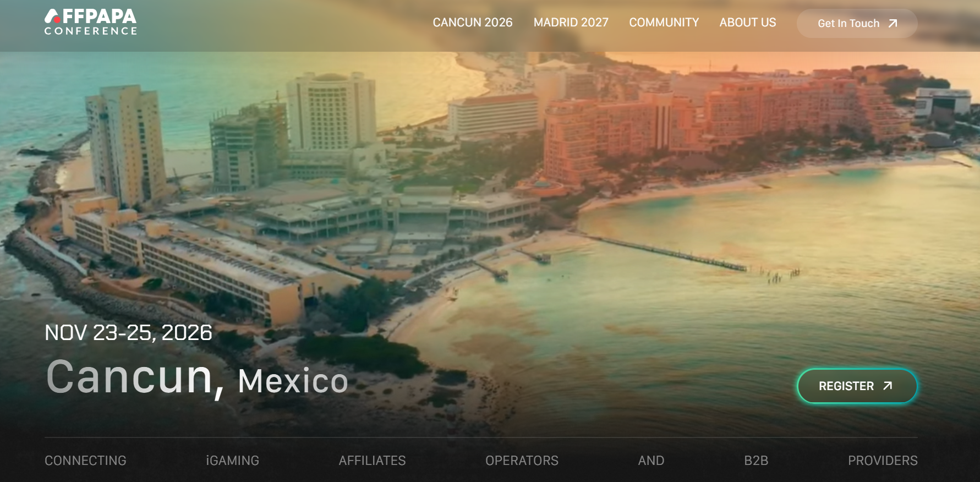Click the B2B tagline word
The height and width of the screenshot is (482, 980).
pyautogui.click(x=756, y=461)
